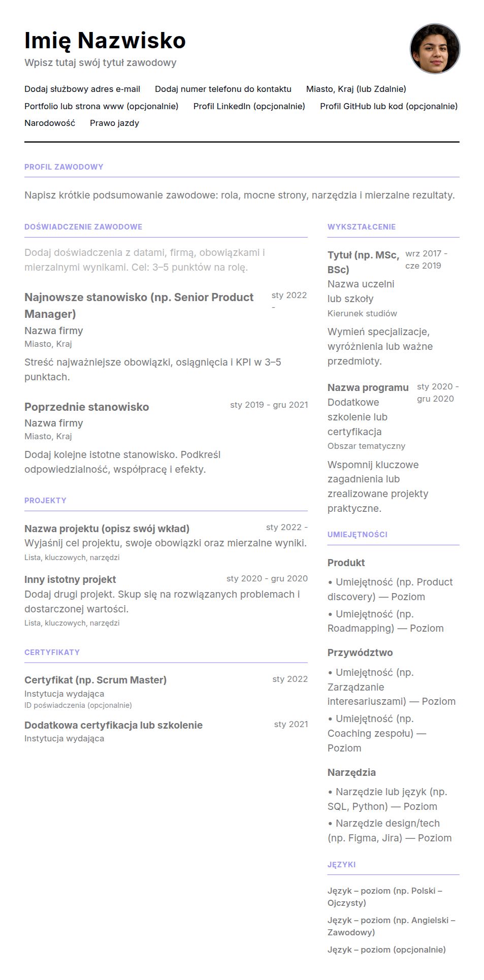Edit the professional summary paragraph
Viewport: 484px width, 980px height.
240,195
